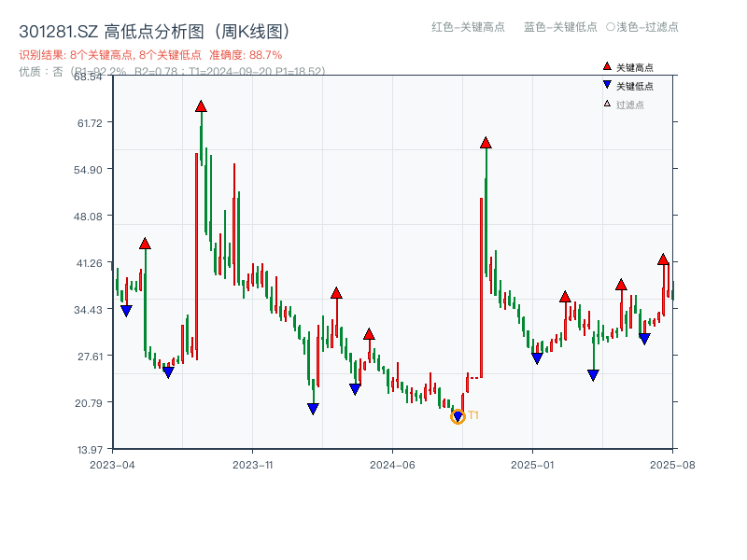Select the blue triangle under the early-2024 low
This screenshot has width=747, height=560.
(x=312, y=406)
